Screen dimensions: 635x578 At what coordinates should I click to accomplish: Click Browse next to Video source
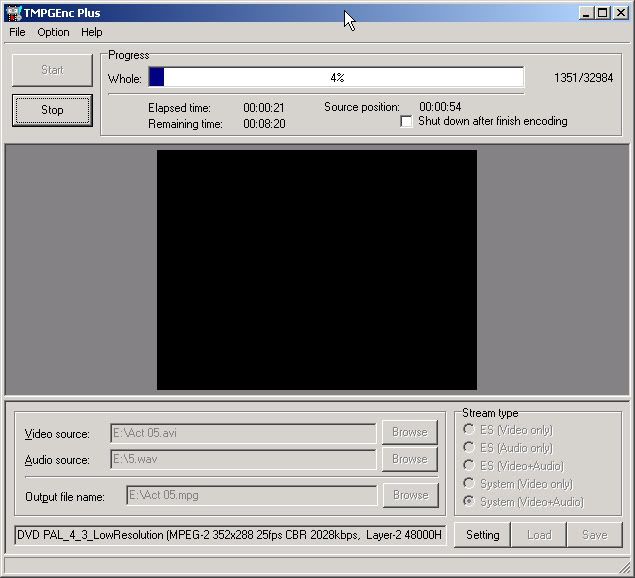tap(410, 432)
